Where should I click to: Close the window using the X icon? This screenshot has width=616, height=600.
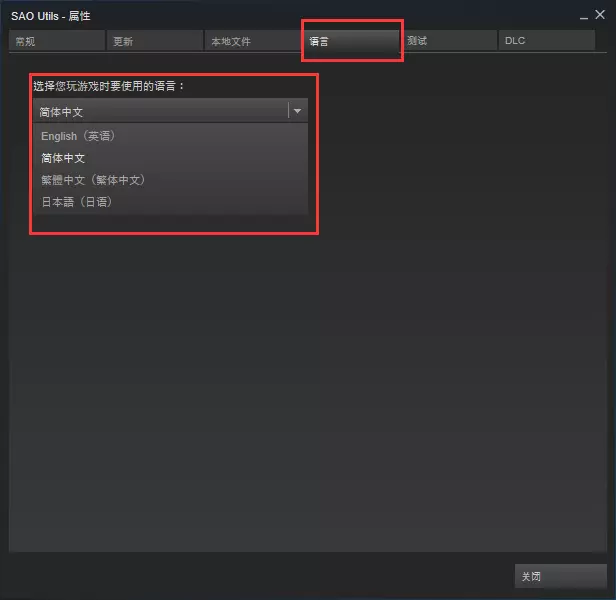(x=600, y=15)
